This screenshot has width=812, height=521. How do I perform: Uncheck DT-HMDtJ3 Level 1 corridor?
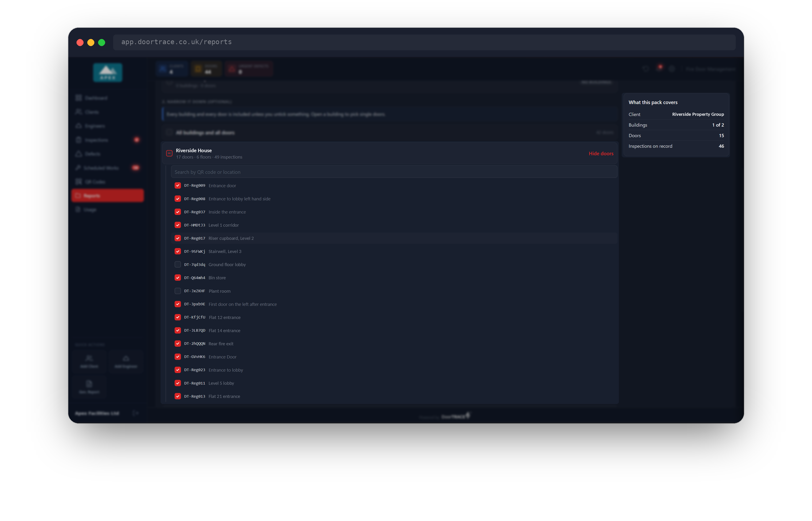pos(178,225)
